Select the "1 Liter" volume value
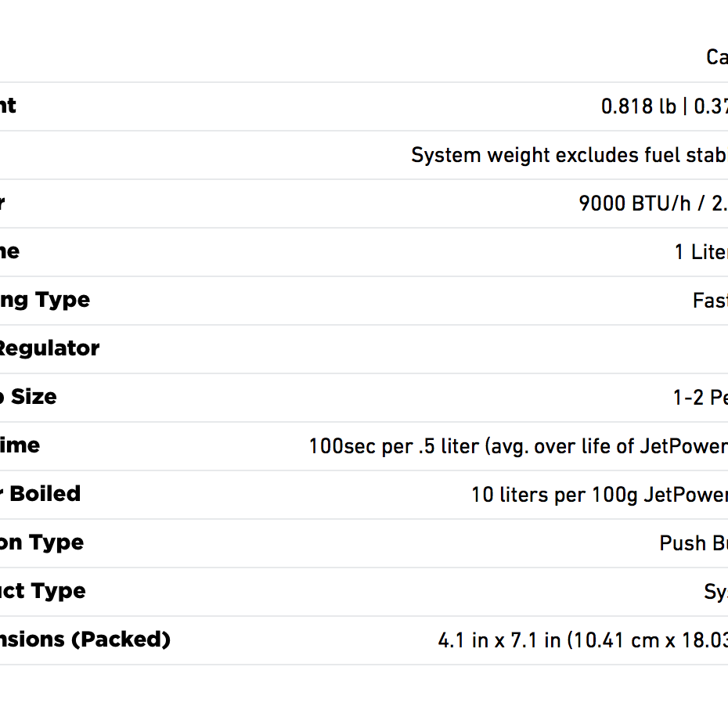Screen dimensions: 728x728 701,252
